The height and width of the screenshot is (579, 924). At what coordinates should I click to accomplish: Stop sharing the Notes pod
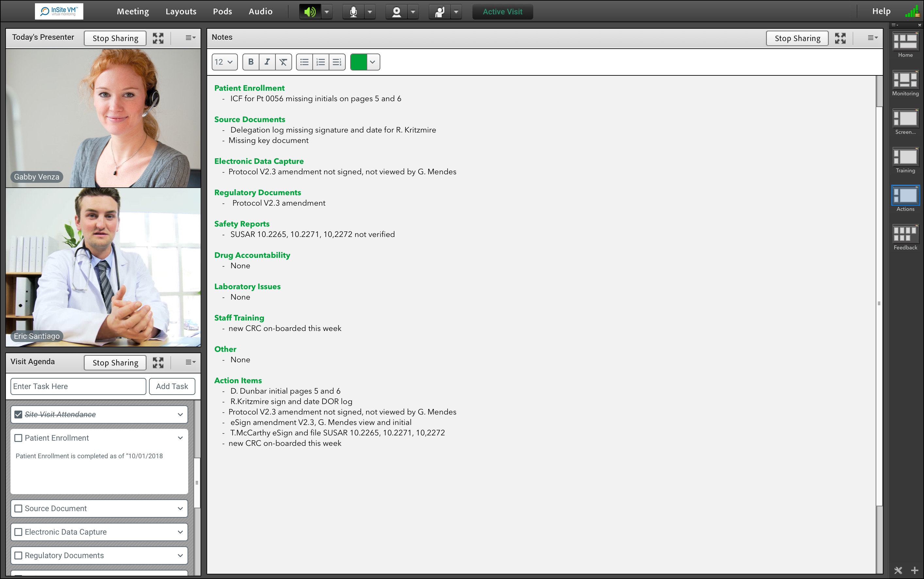797,38
